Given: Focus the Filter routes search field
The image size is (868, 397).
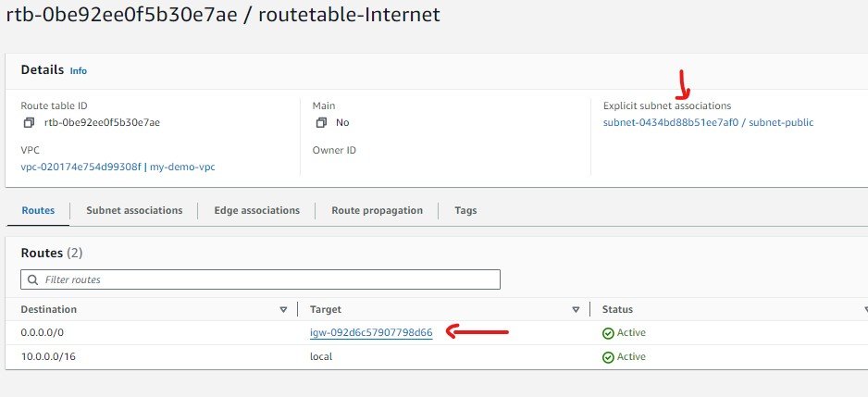Looking at the screenshot, I should [x=268, y=279].
